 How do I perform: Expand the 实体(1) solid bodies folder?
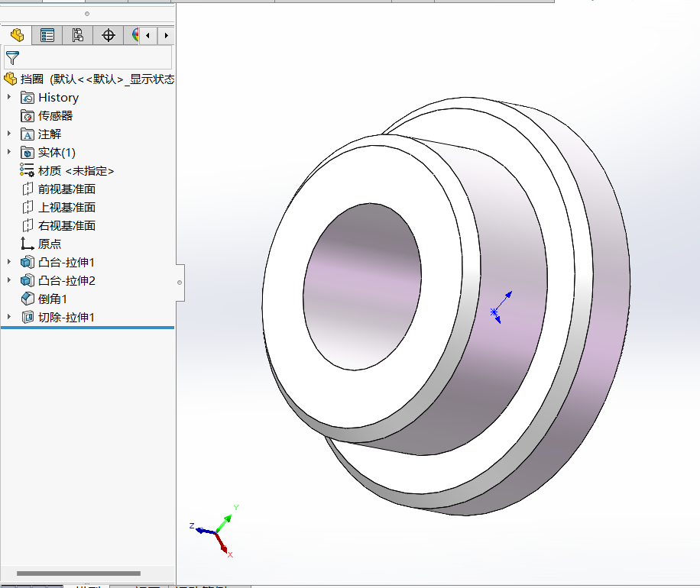(8, 152)
